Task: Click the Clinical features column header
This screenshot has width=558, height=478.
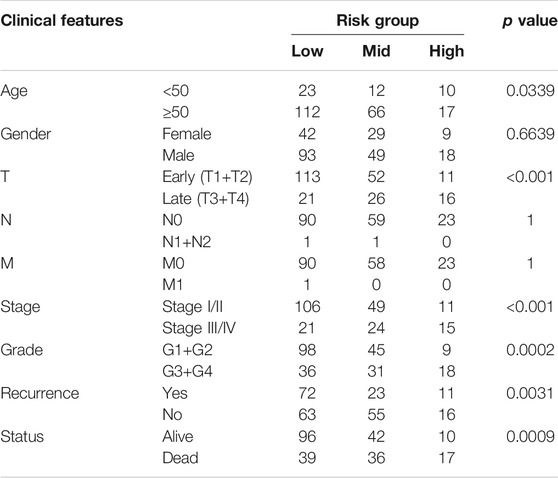Action: [62, 20]
